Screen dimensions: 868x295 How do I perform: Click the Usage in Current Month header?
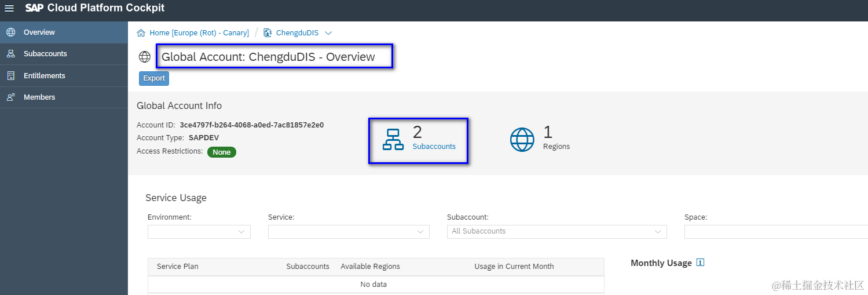514,267
